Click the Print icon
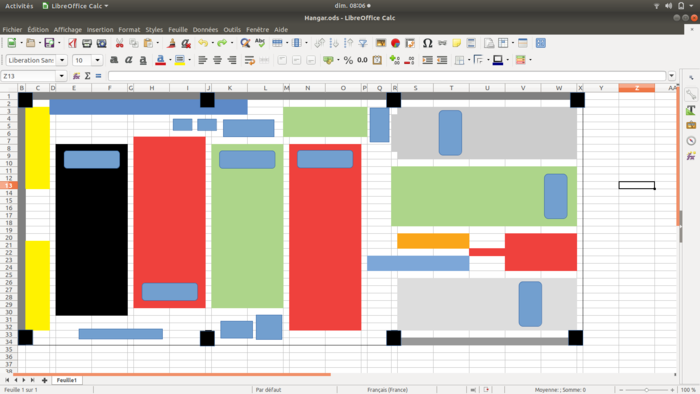 [x=87, y=43]
